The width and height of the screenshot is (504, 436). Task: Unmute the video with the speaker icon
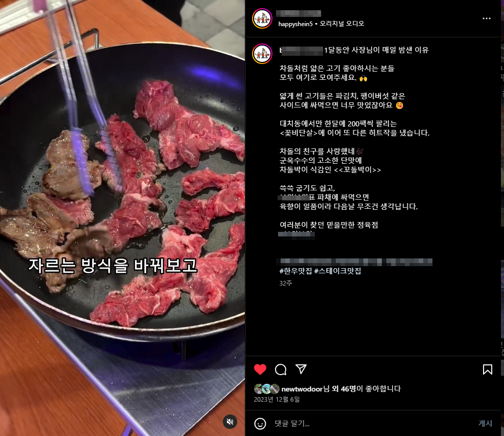click(230, 422)
